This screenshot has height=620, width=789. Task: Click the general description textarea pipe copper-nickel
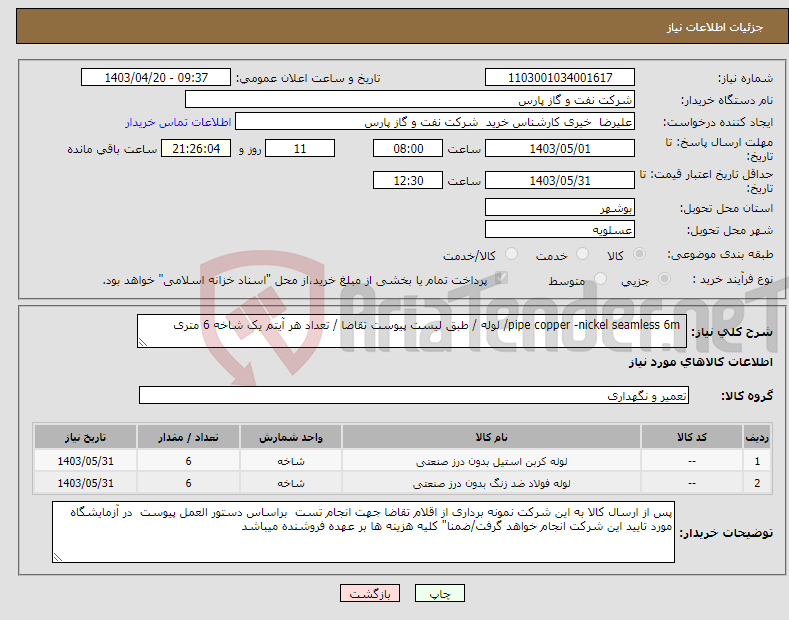pyautogui.click(x=412, y=331)
